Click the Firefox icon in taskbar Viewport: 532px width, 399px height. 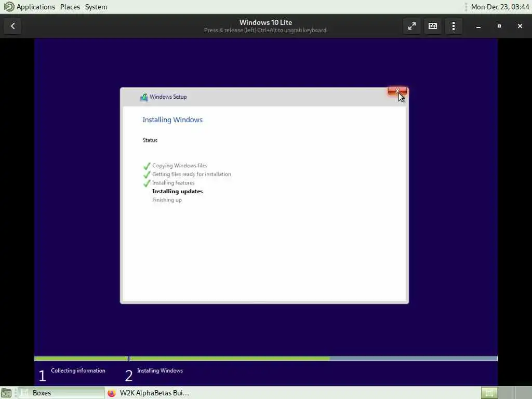coord(112,393)
